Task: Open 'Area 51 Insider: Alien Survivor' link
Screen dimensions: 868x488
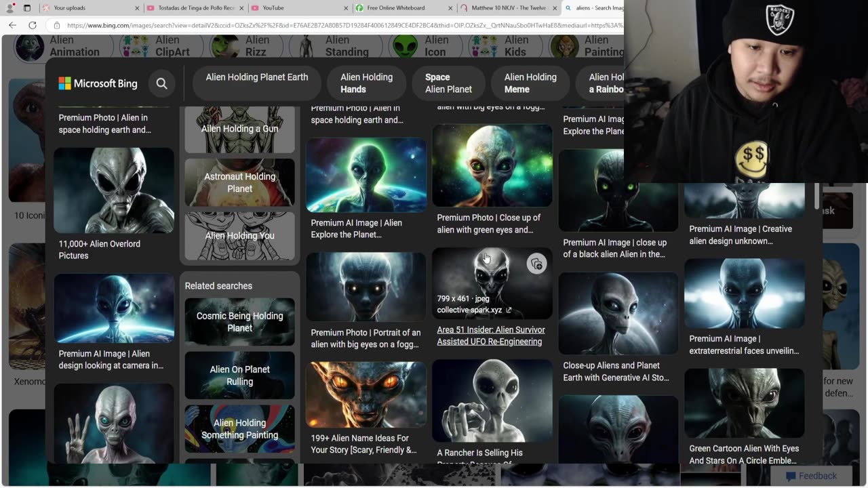Action: tap(491, 335)
